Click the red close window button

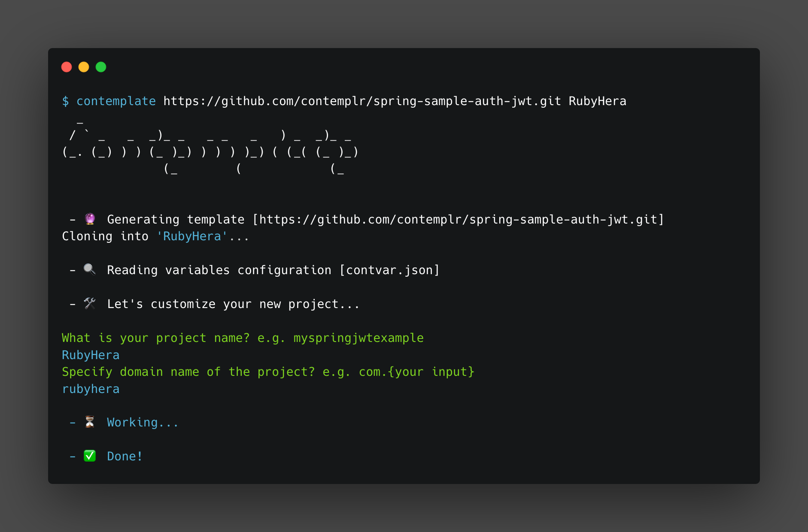(67, 67)
